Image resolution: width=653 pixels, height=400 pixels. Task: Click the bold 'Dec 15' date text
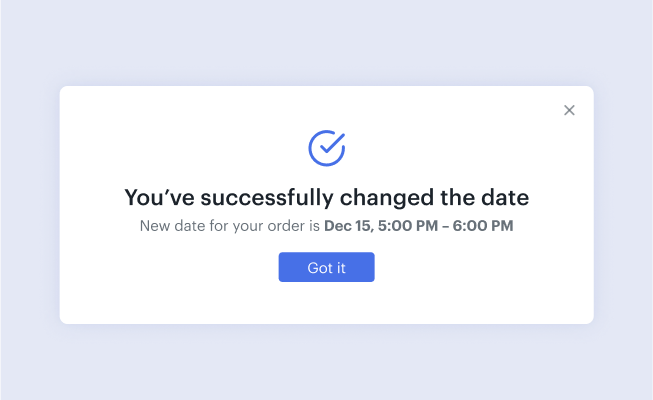(347, 226)
